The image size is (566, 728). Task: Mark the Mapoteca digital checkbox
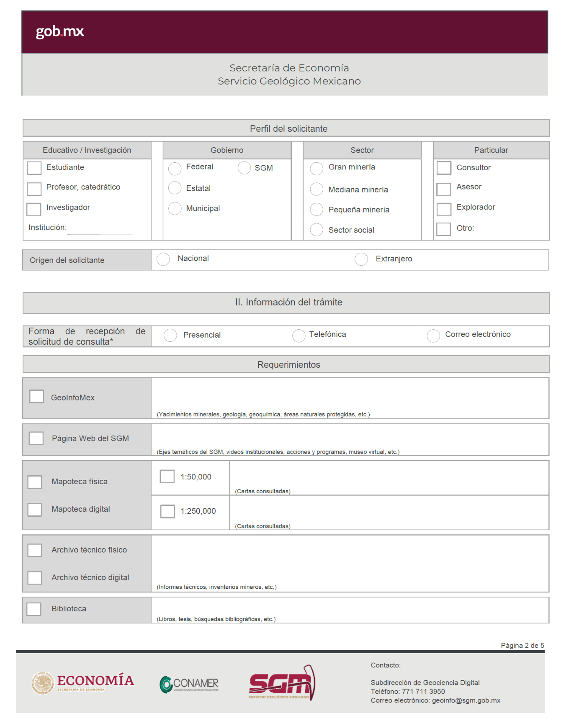(x=35, y=510)
